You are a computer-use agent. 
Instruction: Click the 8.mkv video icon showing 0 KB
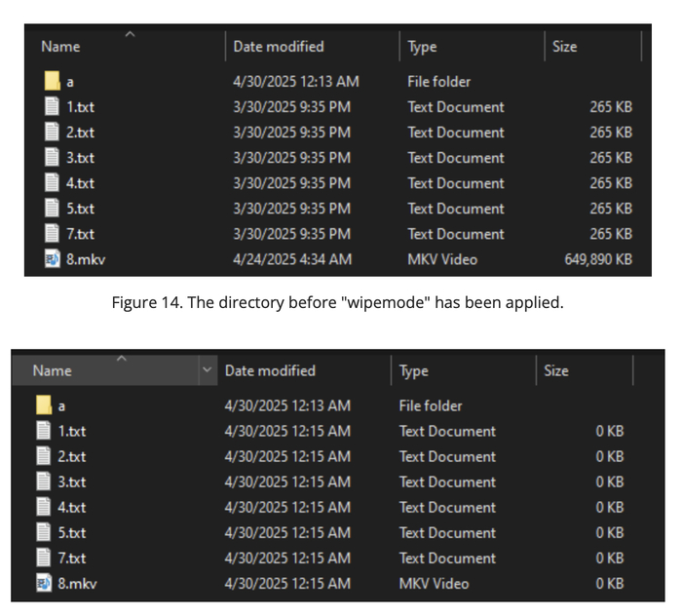[44, 583]
